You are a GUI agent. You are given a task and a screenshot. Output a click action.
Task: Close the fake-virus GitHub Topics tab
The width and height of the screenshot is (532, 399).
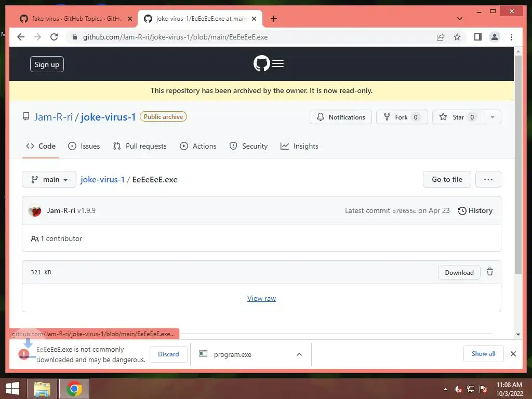(x=129, y=19)
